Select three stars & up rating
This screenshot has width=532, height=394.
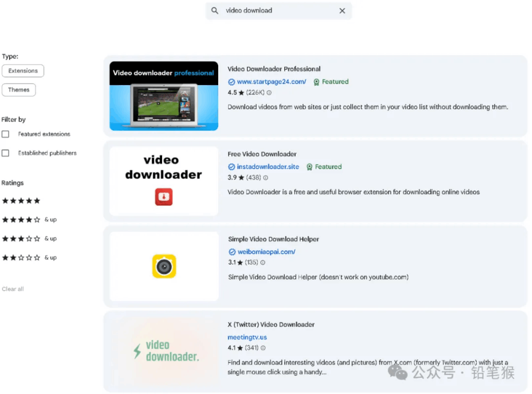[x=29, y=239]
